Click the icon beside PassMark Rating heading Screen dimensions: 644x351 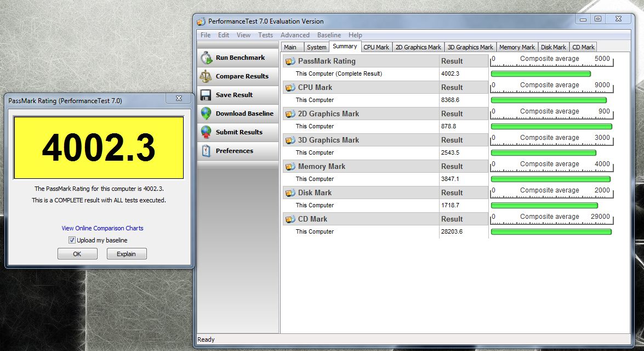[290, 61]
